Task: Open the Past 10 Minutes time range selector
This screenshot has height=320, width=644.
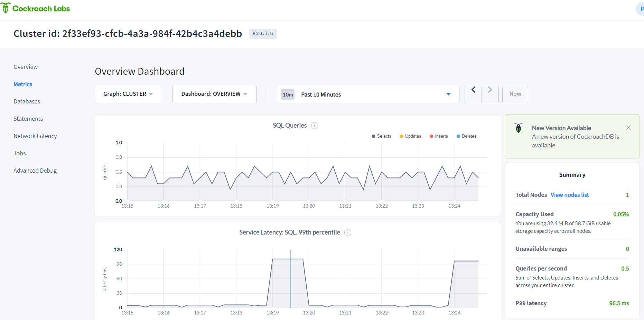Action: [368, 94]
